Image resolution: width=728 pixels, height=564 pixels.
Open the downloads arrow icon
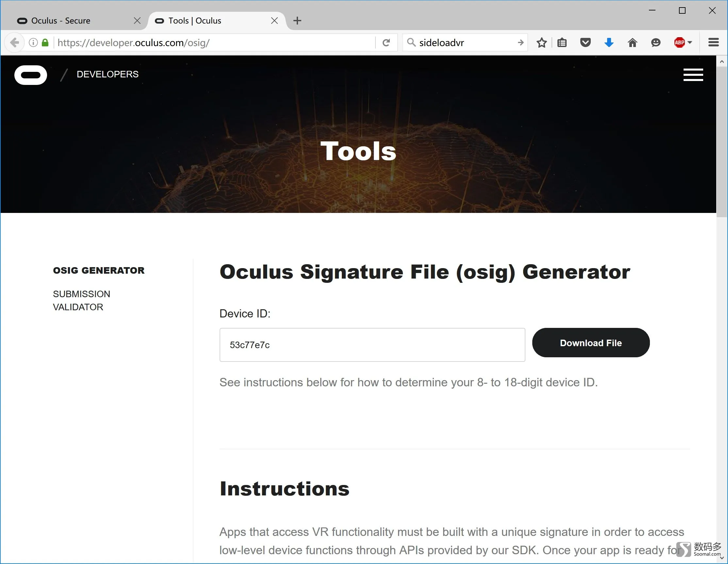click(x=609, y=43)
